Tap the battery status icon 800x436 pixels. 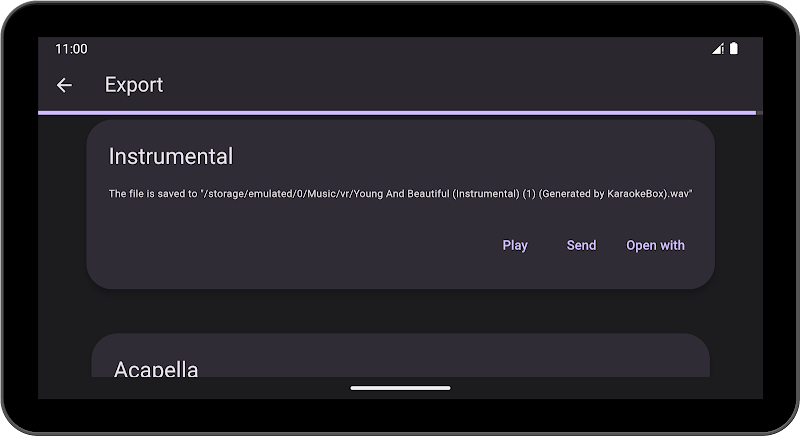(x=734, y=48)
